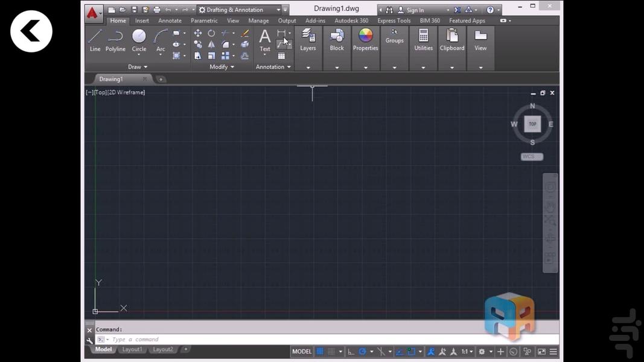Click the back arrow button
Screen dimensions: 644x362
click(x=31, y=31)
